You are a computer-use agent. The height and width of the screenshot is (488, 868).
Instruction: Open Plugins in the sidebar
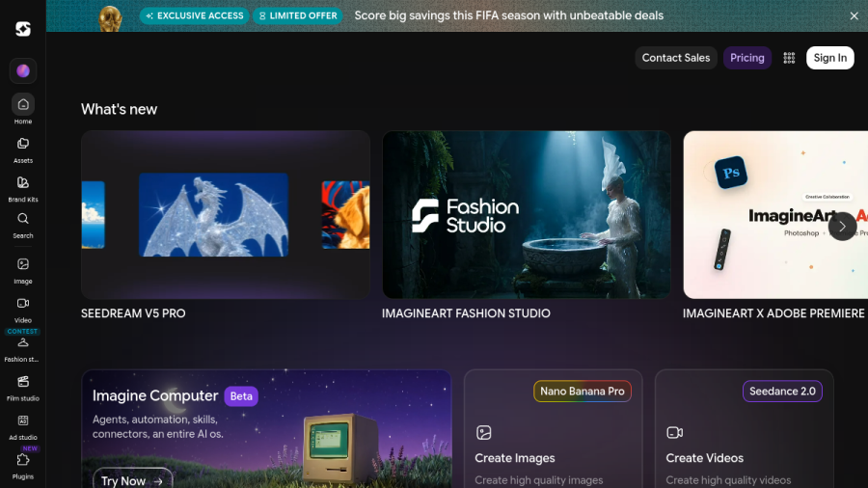point(23,467)
